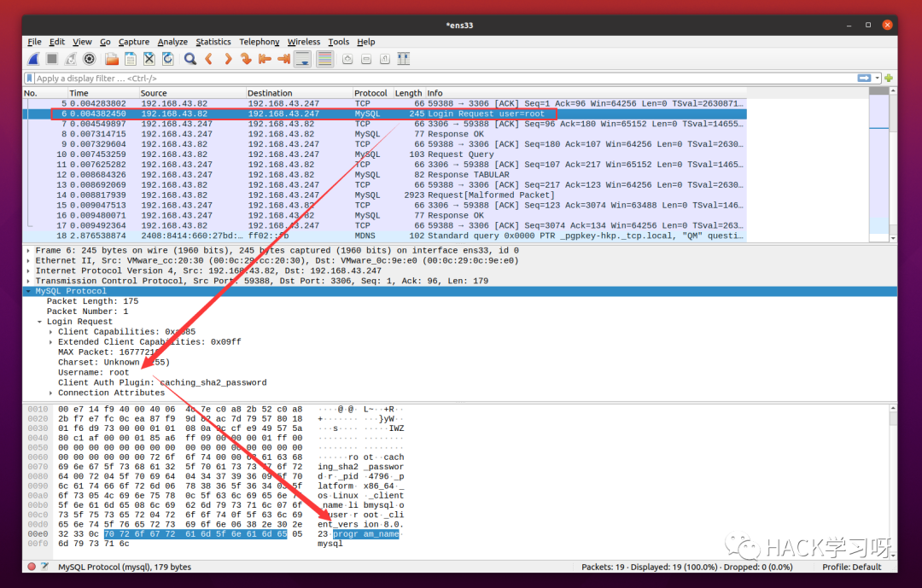Viewport: 922px width, 588px height.
Task: Open the Edit menu
Action: pos(57,42)
